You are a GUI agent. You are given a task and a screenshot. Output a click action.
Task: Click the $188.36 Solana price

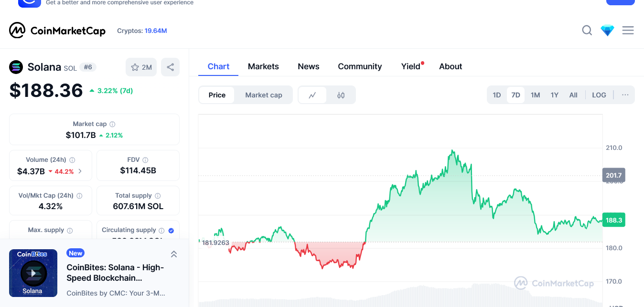tap(46, 90)
